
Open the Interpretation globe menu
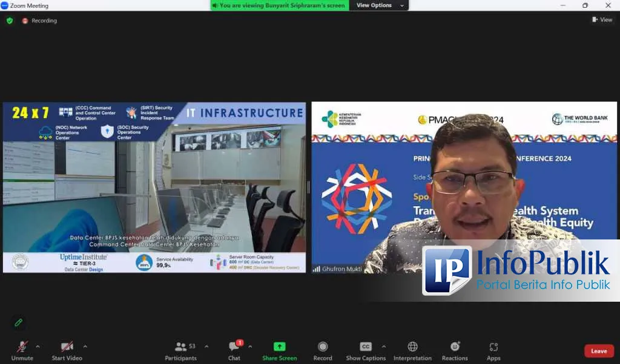pyautogui.click(x=412, y=351)
